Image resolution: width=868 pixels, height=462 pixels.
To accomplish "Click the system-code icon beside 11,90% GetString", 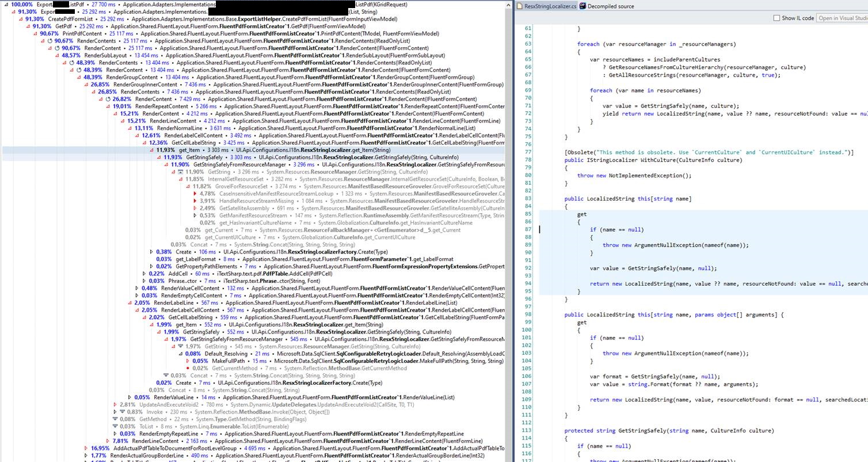I will (x=180, y=172).
